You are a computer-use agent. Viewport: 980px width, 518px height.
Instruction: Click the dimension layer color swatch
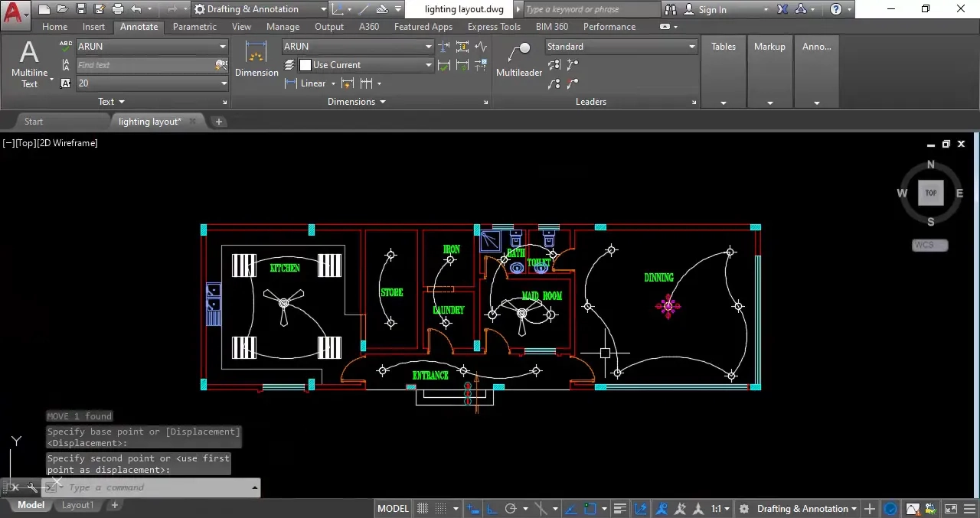pos(305,65)
